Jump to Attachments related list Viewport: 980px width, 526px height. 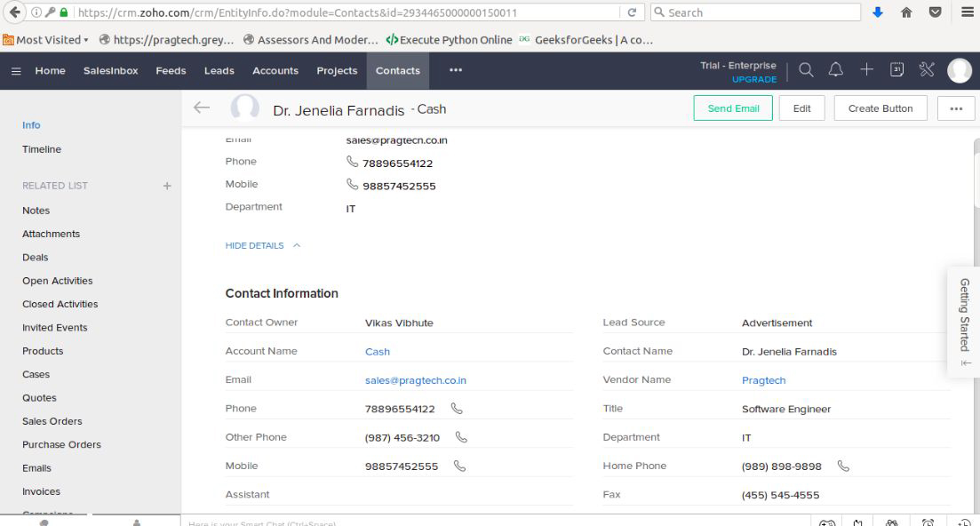tap(52, 234)
